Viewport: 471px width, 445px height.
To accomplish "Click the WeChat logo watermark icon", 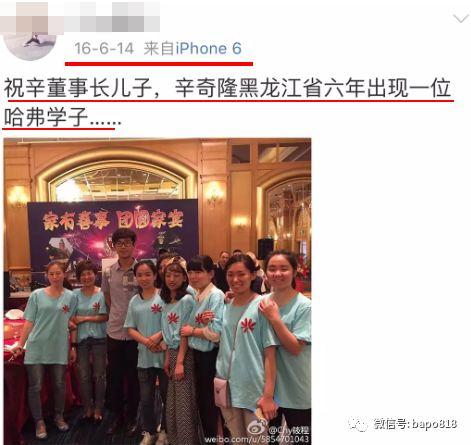I will pyautogui.click(x=357, y=424).
